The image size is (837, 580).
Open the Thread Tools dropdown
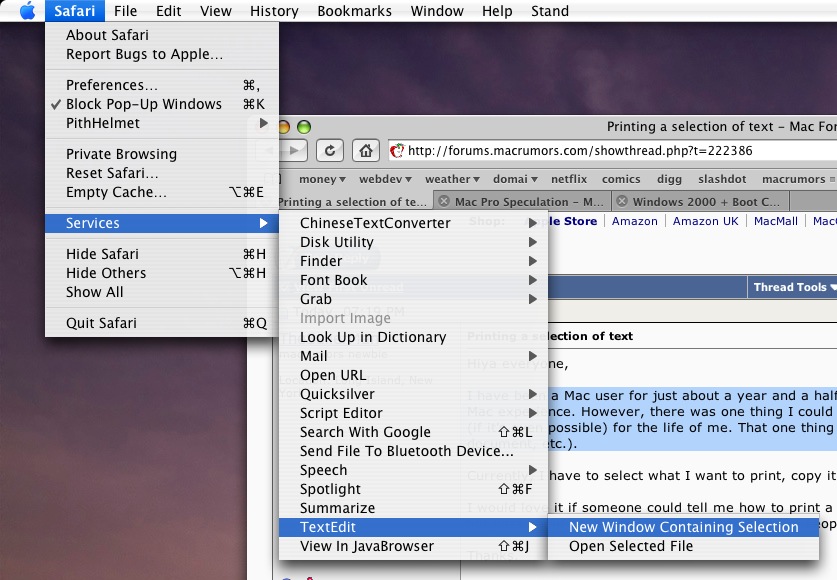[794, 287]
